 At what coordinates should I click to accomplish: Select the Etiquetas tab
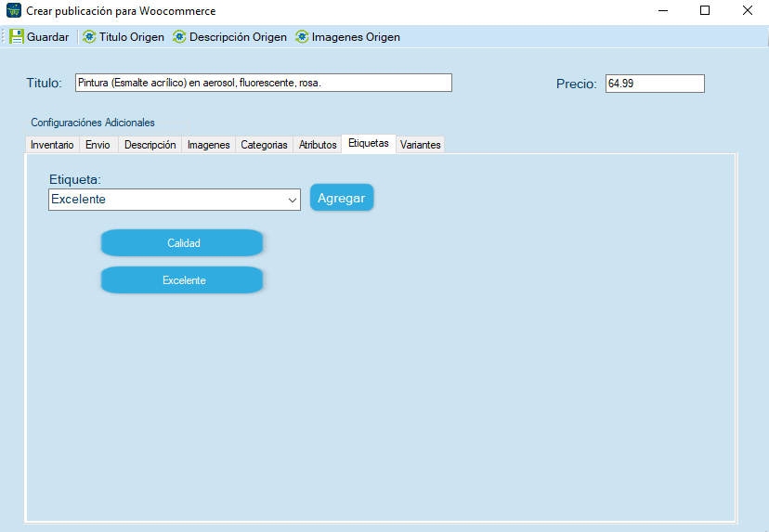[x=369, y=143]
